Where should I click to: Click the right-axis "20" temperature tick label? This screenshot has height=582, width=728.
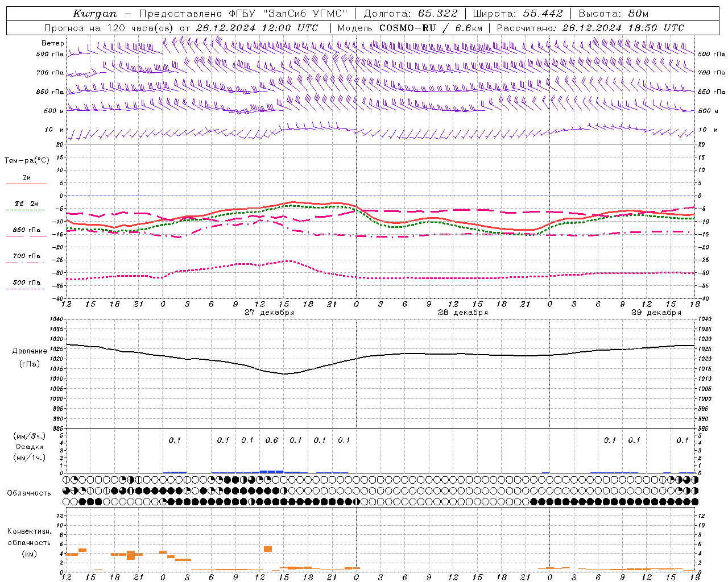pos(701,145)
